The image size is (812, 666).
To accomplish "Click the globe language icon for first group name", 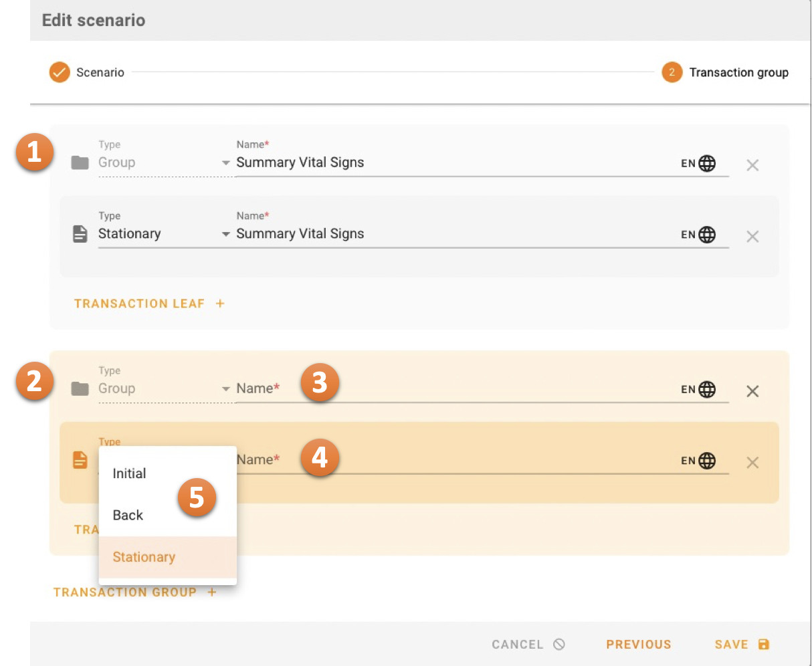I will tap(706, 163).
